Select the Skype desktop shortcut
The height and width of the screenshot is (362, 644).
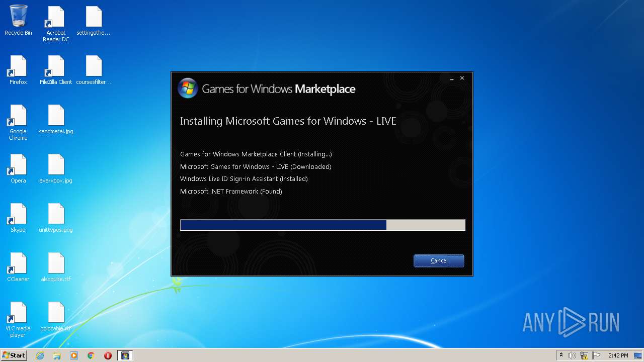tap(18, 218)
